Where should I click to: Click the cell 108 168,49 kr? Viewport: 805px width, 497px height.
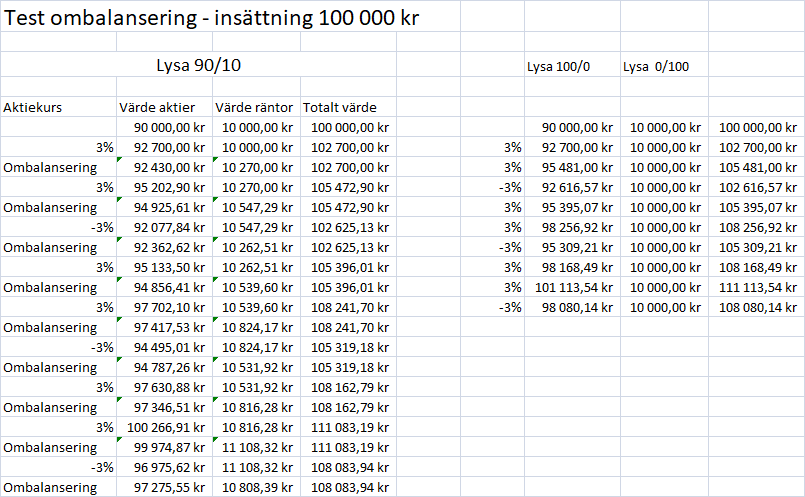pyautogui.click(x=758, y=267)
